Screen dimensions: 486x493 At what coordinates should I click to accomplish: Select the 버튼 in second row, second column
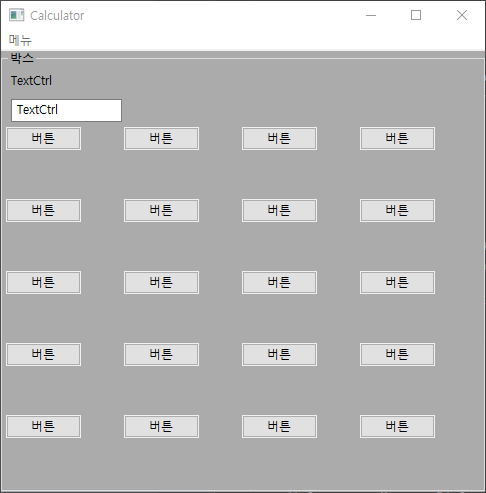pos(161,210)
